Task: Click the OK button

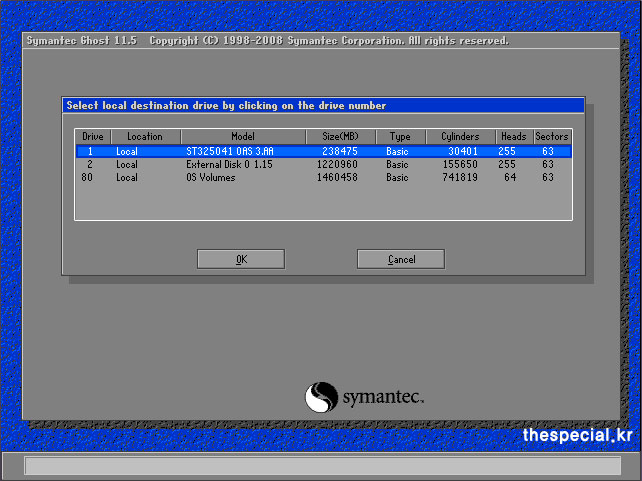Action: pyautogui.click(x=241, y=259)
